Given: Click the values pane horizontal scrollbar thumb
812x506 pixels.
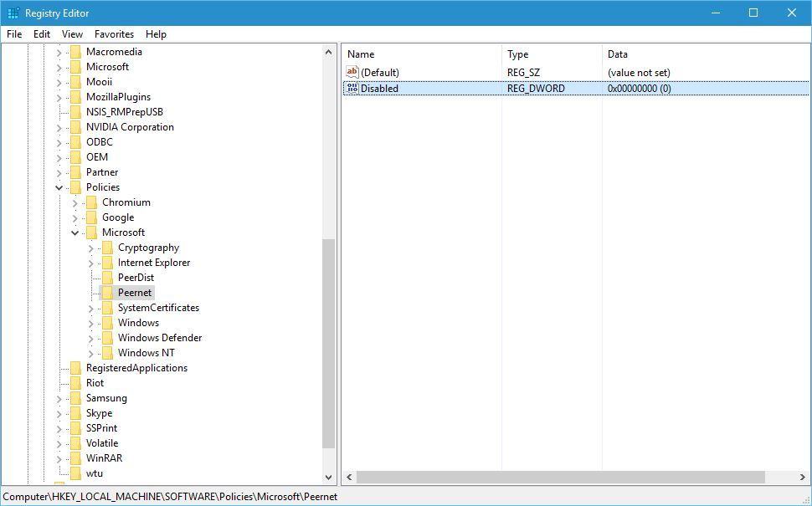Looking at the screenshot, I should pos(560,477).
